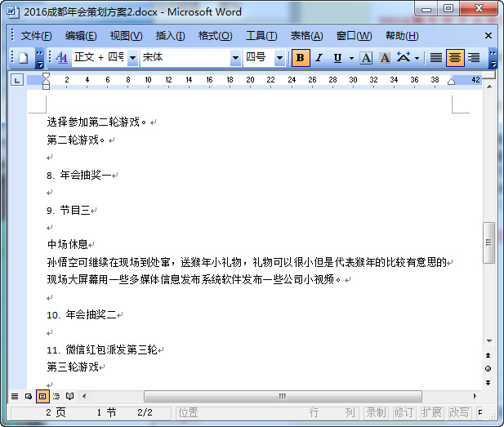Viewport: 504px width, 427px height.
Task: Click the right indent marker on the ruler
Action: click(451, 82)
